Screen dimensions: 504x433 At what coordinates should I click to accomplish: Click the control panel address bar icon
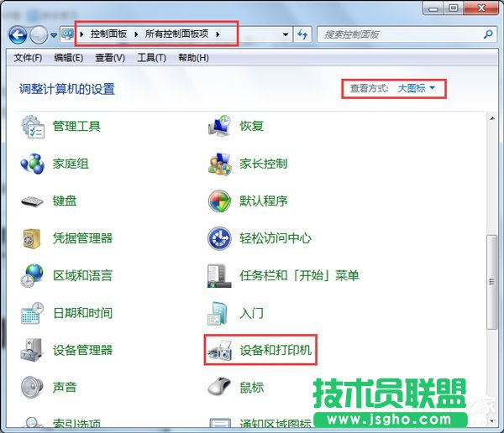pyautogui.click(x=67, y=34)
